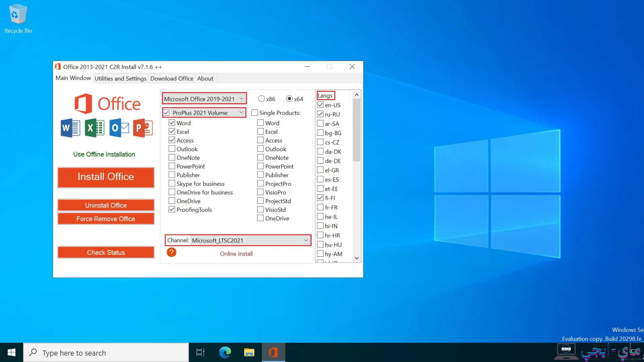Check OneDrive for business option
Viewport: 644px width, 362px height.
tap(172, 192)
